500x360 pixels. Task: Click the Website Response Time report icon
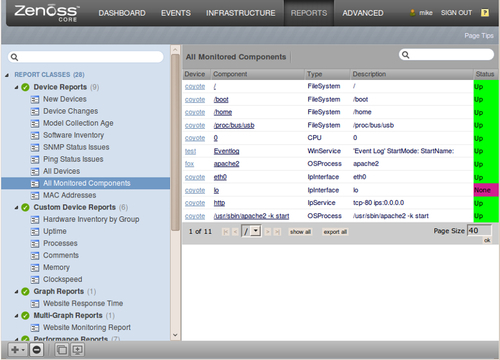35,304
